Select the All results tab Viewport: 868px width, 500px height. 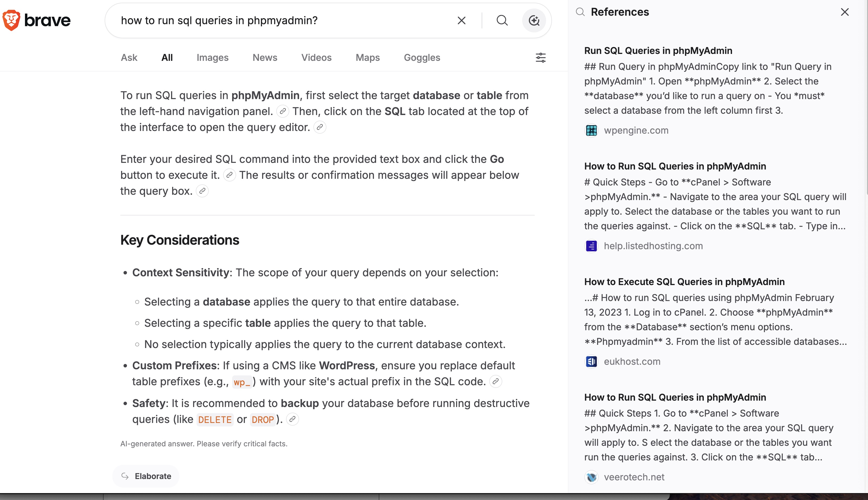tap(167, 58)
